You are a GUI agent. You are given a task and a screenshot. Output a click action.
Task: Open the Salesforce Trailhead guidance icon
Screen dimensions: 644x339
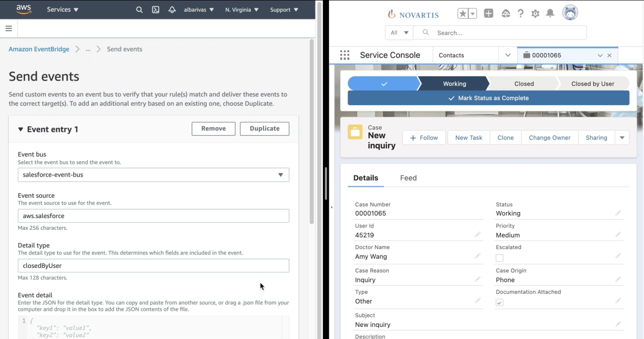506,13
